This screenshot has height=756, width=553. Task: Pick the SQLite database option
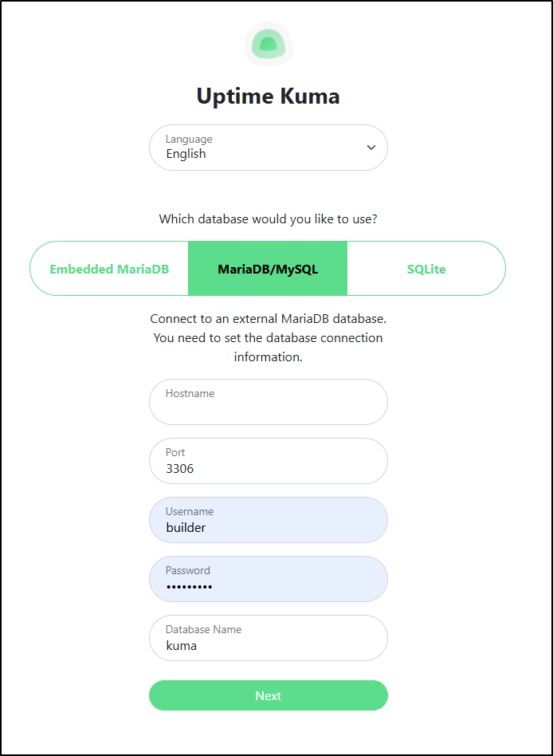pyautogui.click(x=426, y=269)
